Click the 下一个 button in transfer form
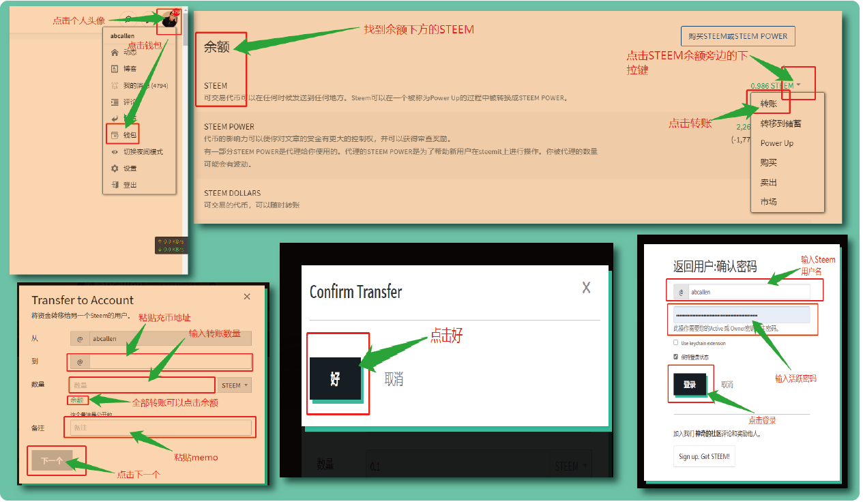This screenshot has width=863, height=504. click(x=52, y=461)
